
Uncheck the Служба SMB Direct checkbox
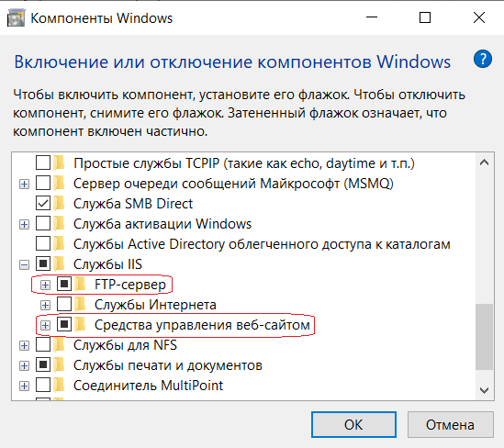click(43, 204)
